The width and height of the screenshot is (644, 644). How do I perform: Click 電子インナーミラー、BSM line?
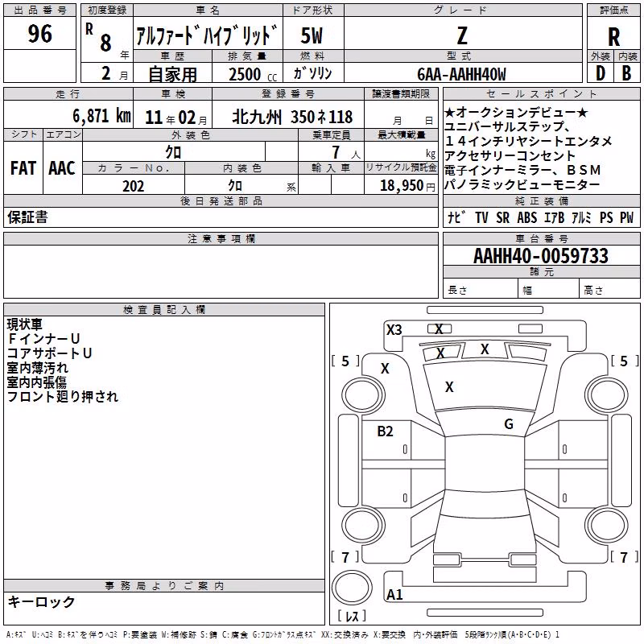tap(522, 170)
